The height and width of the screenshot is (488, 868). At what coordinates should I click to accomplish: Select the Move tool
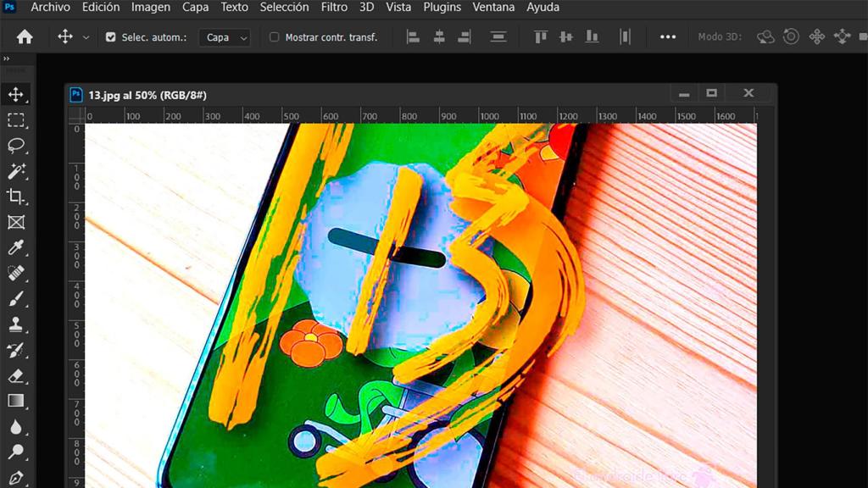pyautogui.click(x=16, y=95)
